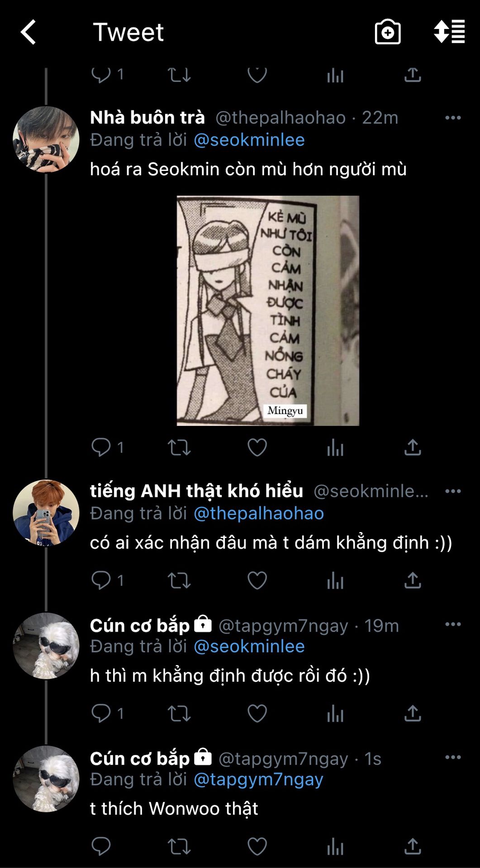Like the Nhà buôn trà tweet

point(257,448)
